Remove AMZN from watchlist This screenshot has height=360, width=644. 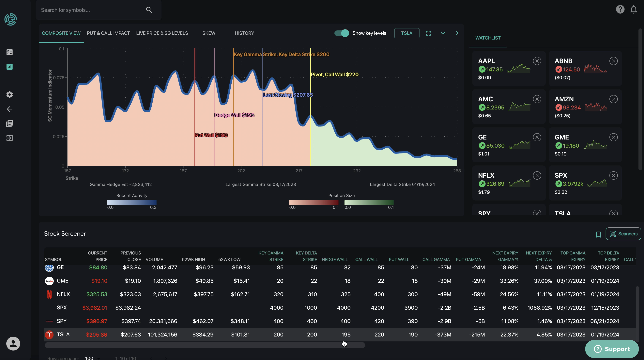614,99
